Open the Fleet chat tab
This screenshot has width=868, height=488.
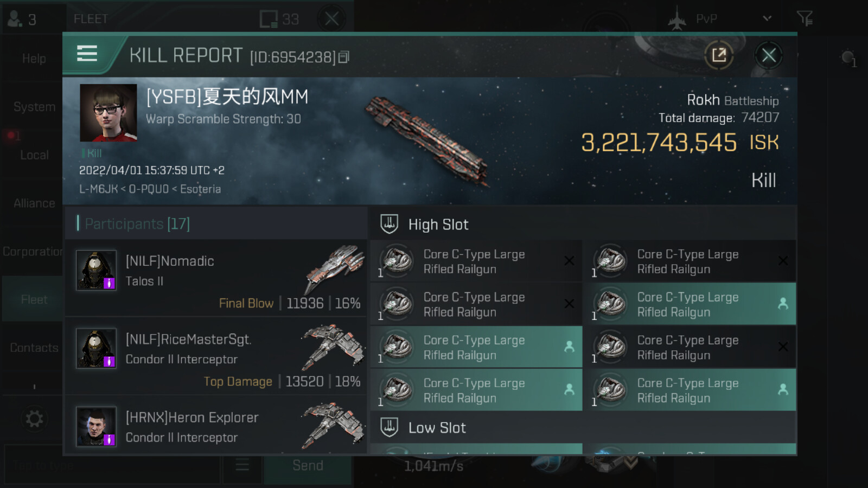pos(34,299)
